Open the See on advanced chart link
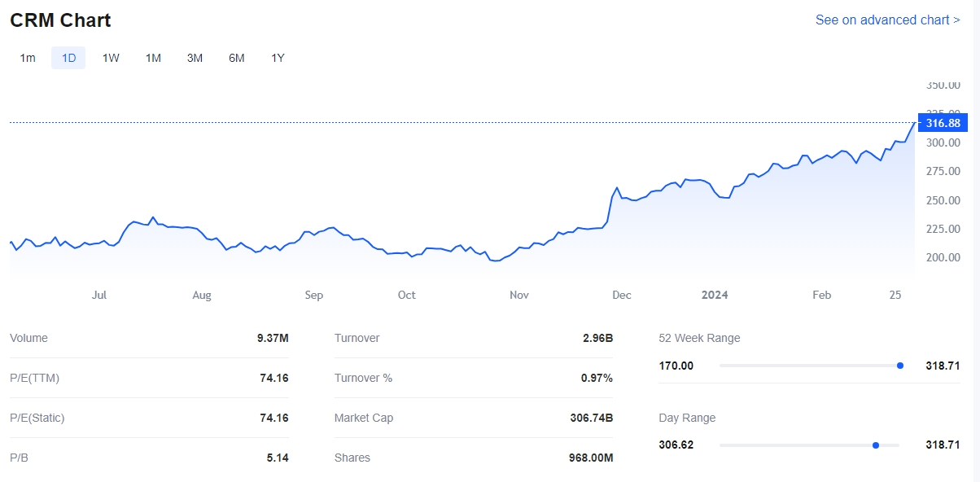This screenshot has height=482, width=980. (887, 20)
